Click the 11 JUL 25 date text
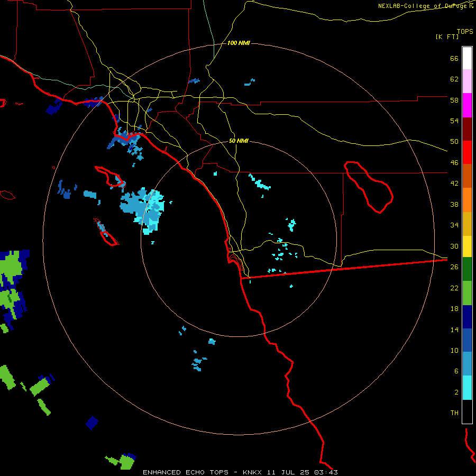The width and height of the screenshot is (476, 476). [288, 472]
